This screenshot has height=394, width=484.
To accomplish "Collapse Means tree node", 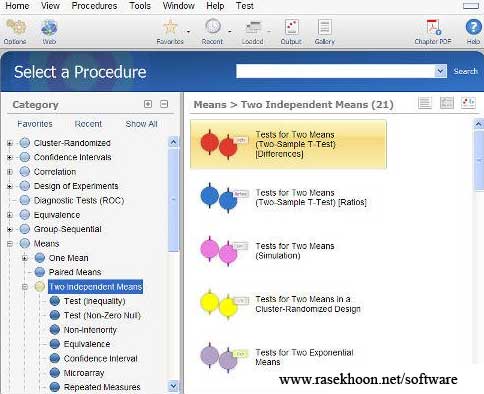I will (x=10, y=244).
